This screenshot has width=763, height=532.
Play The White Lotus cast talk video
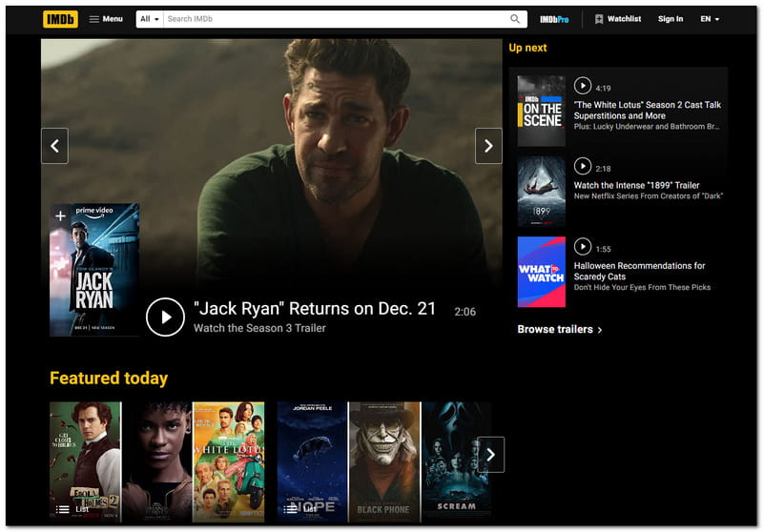[x=583, y=86]
